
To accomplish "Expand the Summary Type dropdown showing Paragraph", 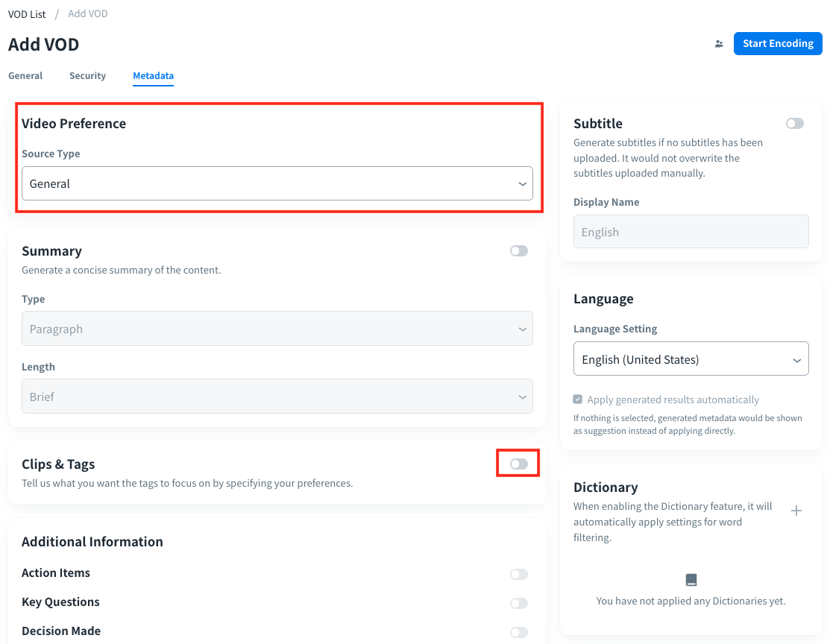I will 277,328.
